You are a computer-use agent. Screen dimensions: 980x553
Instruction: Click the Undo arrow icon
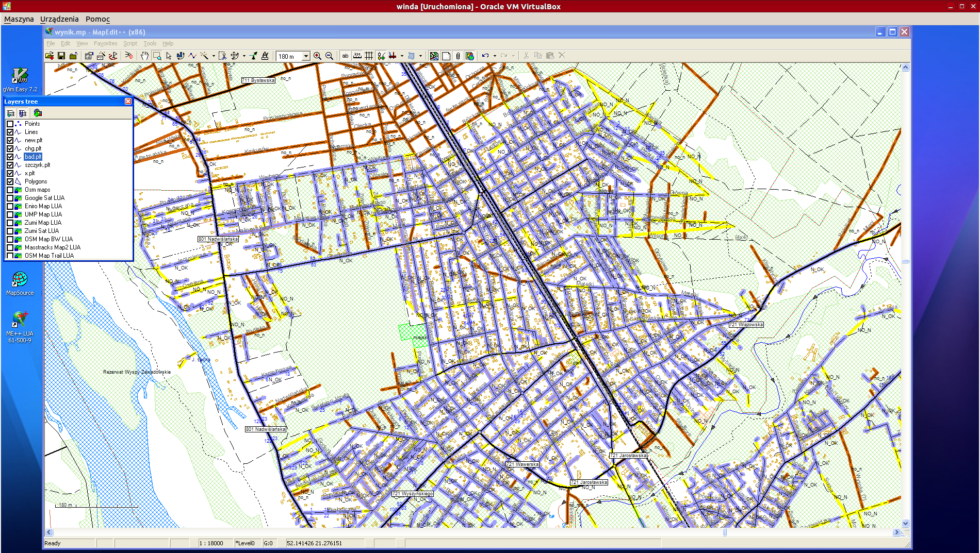(485, 56)
